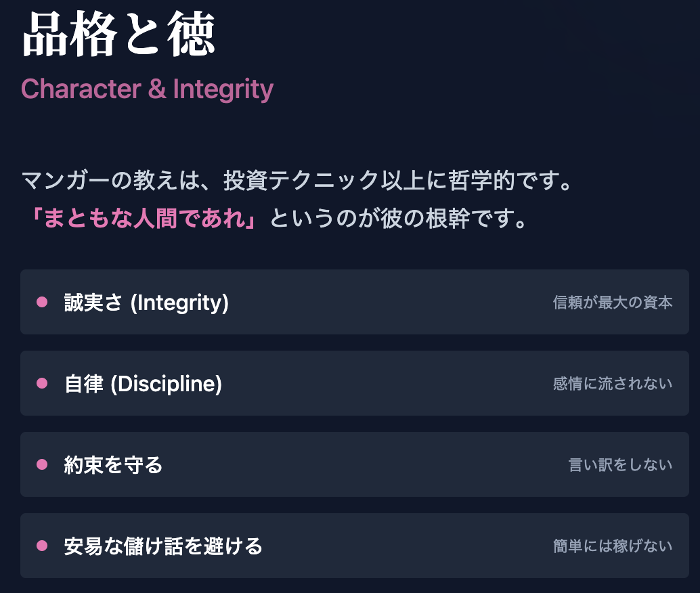This screenshot has height=593, width=700.
Task: Click the Character & Integrity subtitle
Action: pyautogui.click(x=147, y=89)
